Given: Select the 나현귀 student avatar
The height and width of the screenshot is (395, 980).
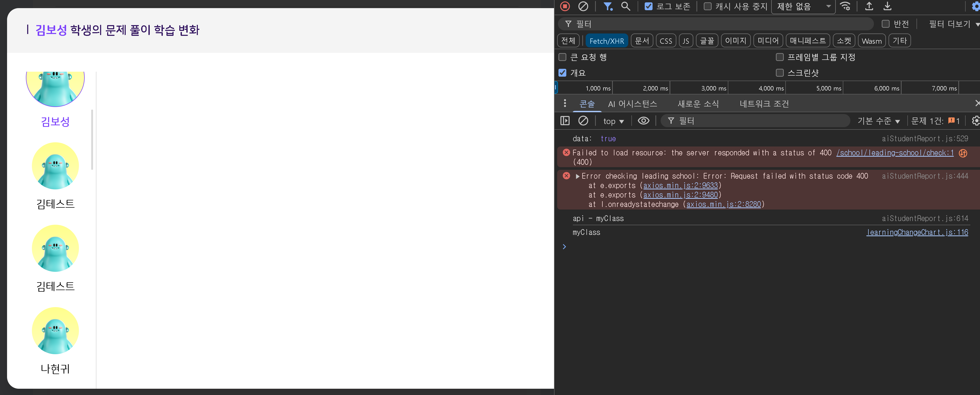Looking at the screenshot, I should click(55, 331).
